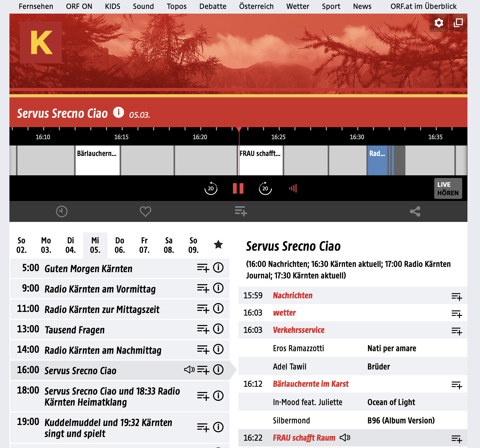Add Bärlauchernte im Karst to playlist
Viewport: 480px width, 448px height.
[x=457, y=385]
